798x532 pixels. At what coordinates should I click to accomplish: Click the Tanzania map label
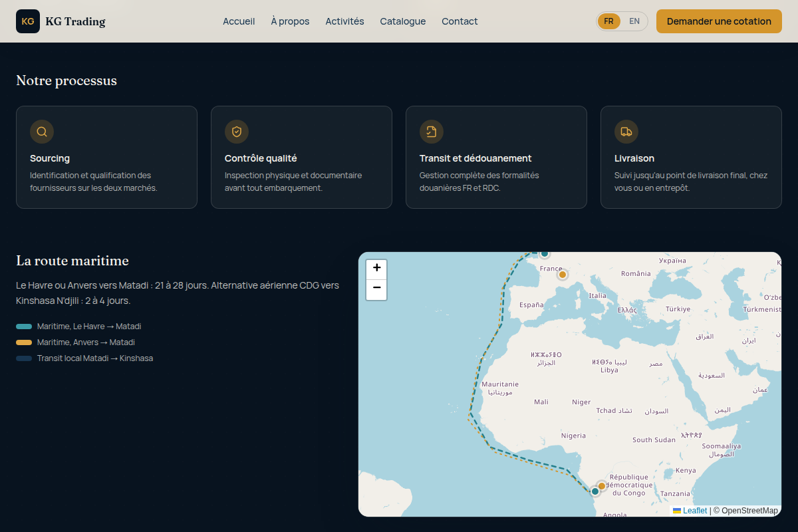675,493
